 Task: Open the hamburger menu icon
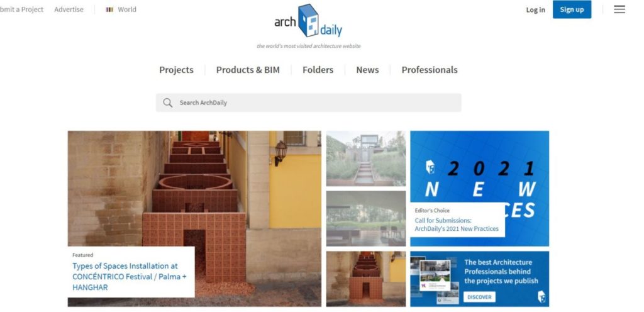pyautogui.click(x=619, y=9)
